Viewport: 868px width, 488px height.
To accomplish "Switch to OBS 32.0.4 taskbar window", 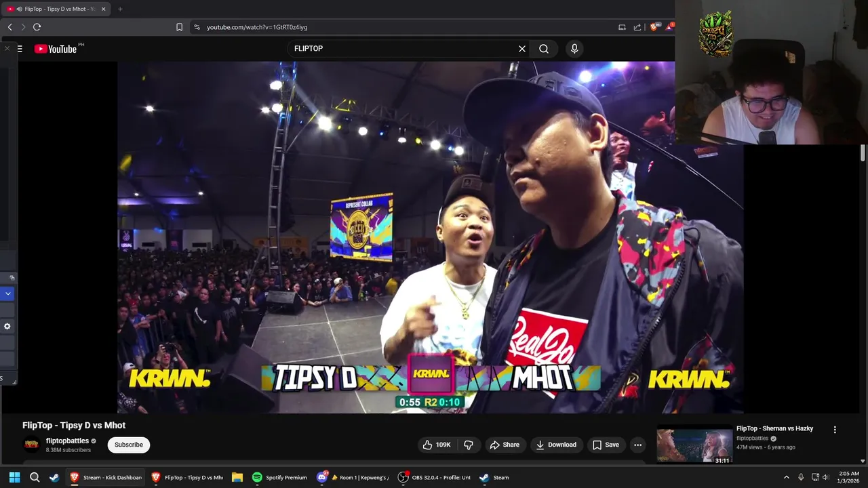I will click(434, 477).
